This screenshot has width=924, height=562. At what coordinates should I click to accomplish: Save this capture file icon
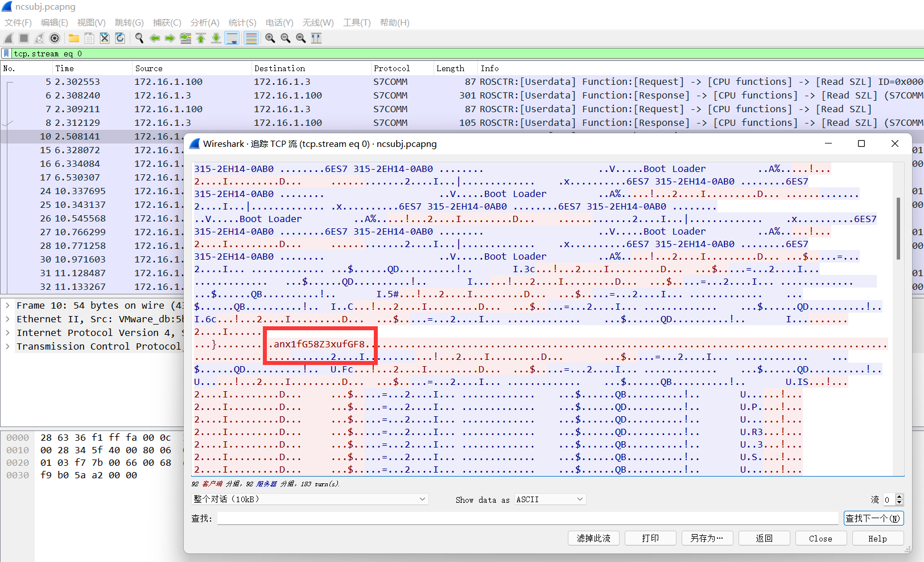point(89,38)
